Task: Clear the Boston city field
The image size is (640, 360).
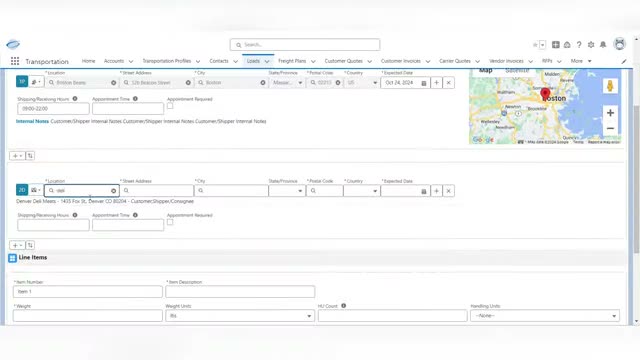Action: tap(263, 83)
